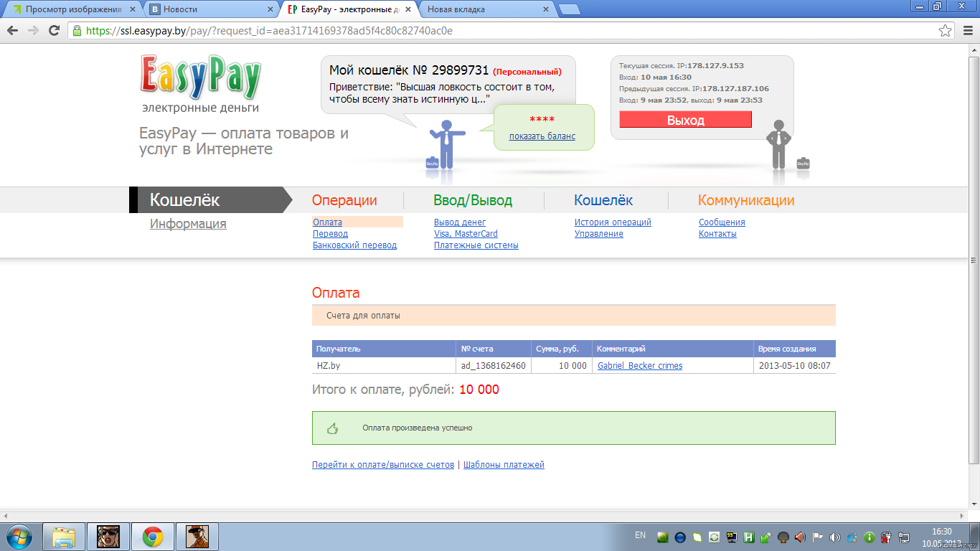Open the Информация link
The width and height of the screenshot is (980, 551).
click(x=188, y=224)
